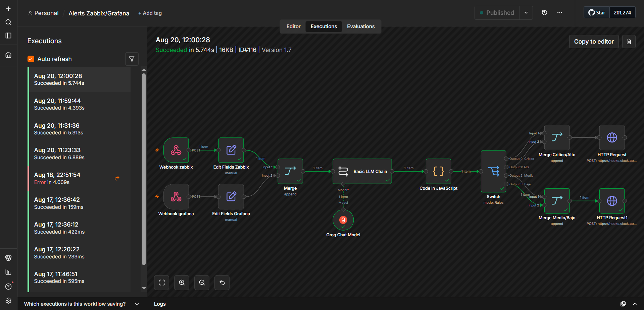Open the Aug 20, 11:23:33 execution

[x=79, y=153]
